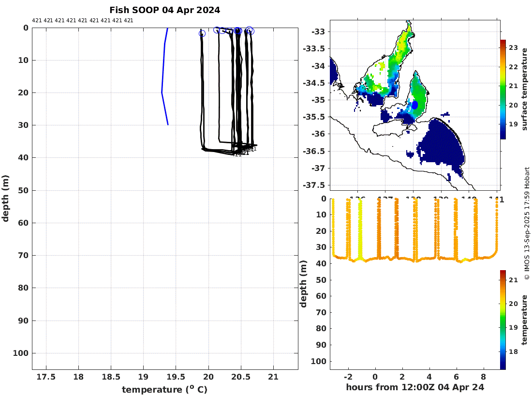
Task: Select the "-35.5" latitude tick label
Action: pyautogui.click(x=314, y=117)
